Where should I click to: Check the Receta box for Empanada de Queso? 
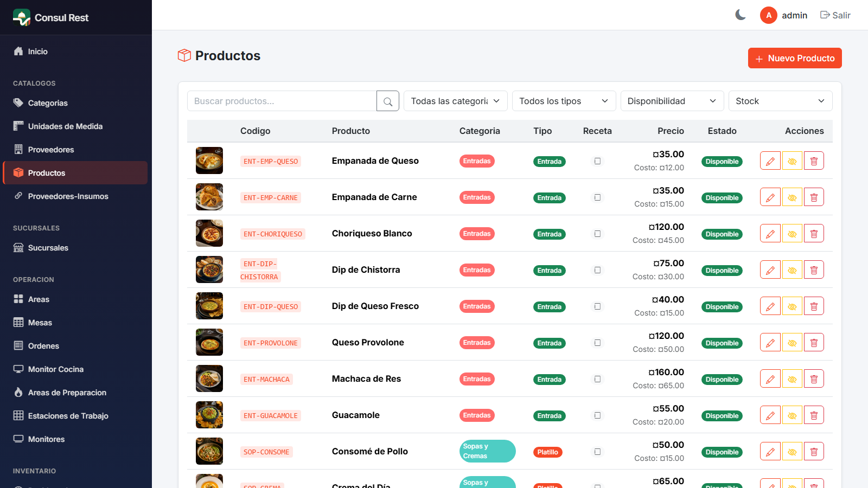coord(597,161)
